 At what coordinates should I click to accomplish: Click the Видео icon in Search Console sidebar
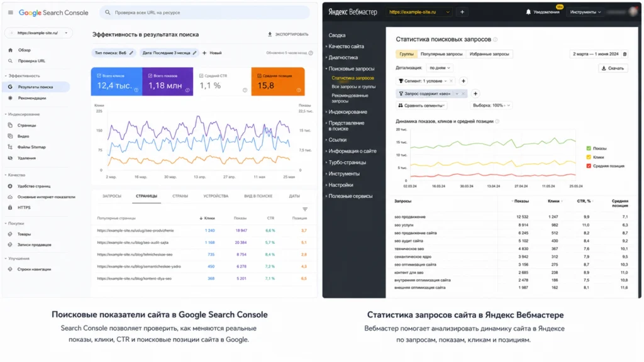pyautogui.click(x=10, y=136)
